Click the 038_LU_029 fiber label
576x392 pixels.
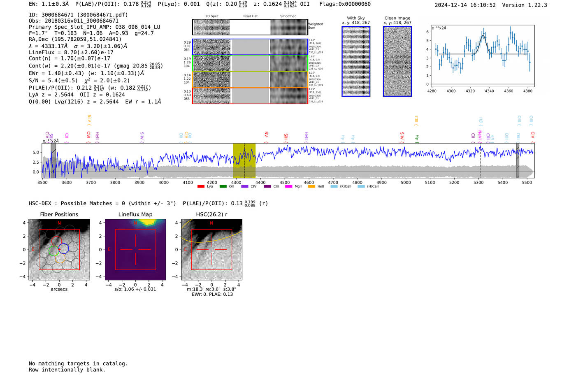point(316,53)
